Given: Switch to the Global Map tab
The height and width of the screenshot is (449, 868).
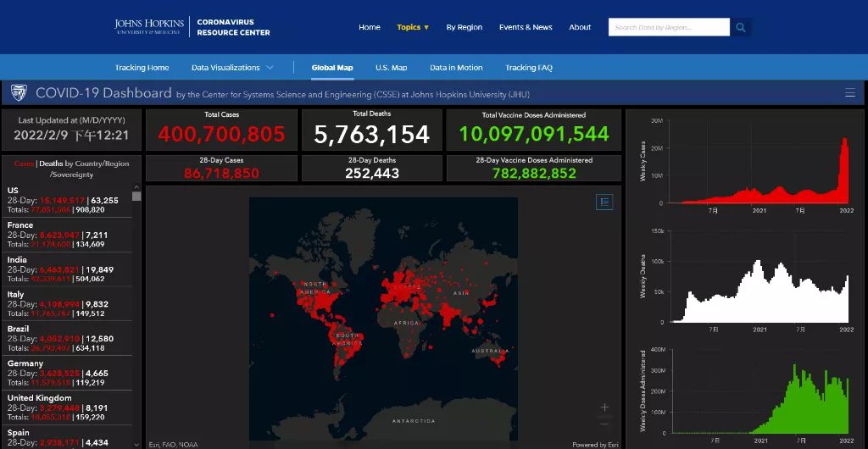Looking at the screenshot, I should click(332, 68).
